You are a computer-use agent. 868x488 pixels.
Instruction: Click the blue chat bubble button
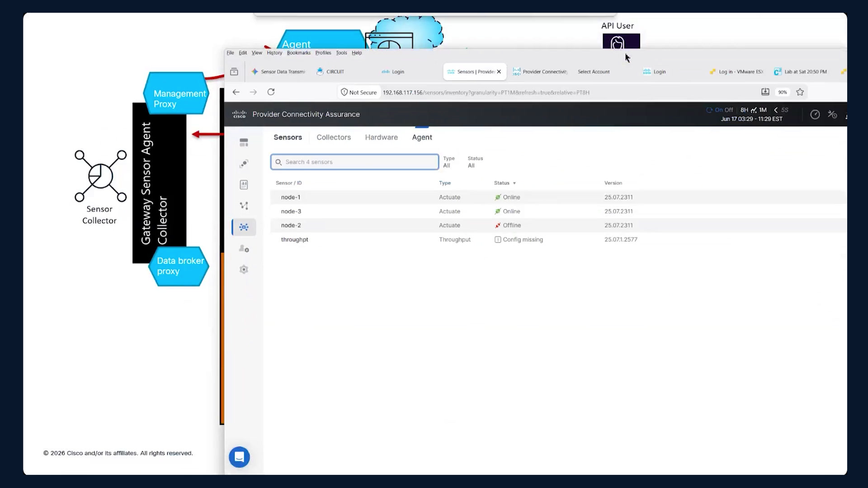click(239, 457)
